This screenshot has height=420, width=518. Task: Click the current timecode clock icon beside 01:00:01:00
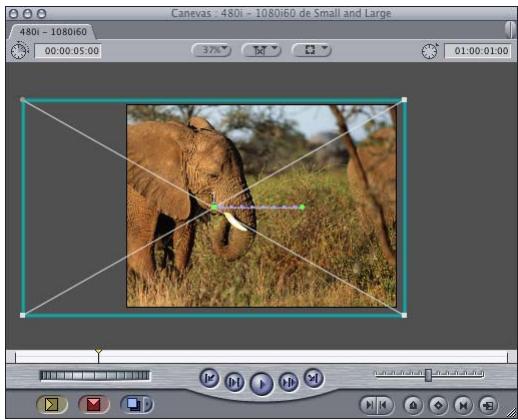[x=430, y=51]
